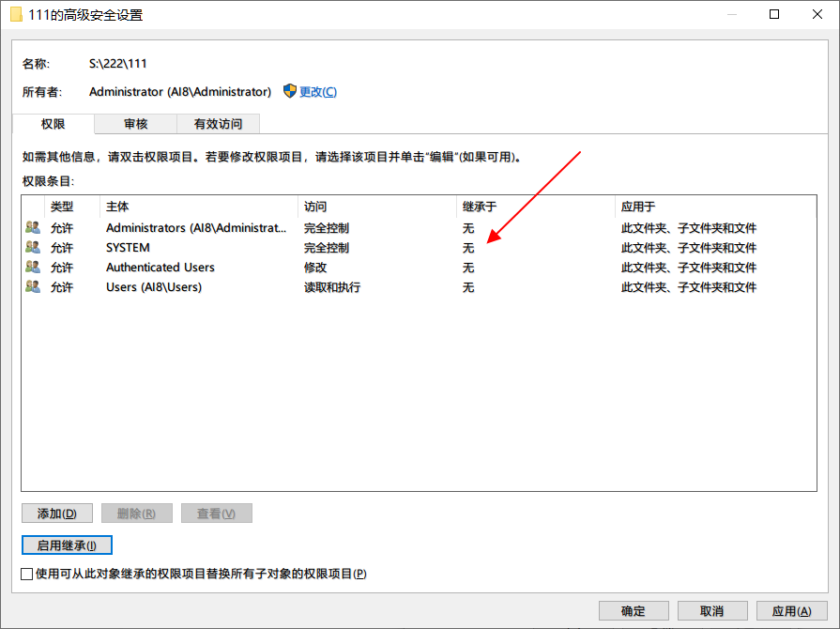Switch to the 权限 tab
Screen dimensions: 840x629
(x=53, y=124)
